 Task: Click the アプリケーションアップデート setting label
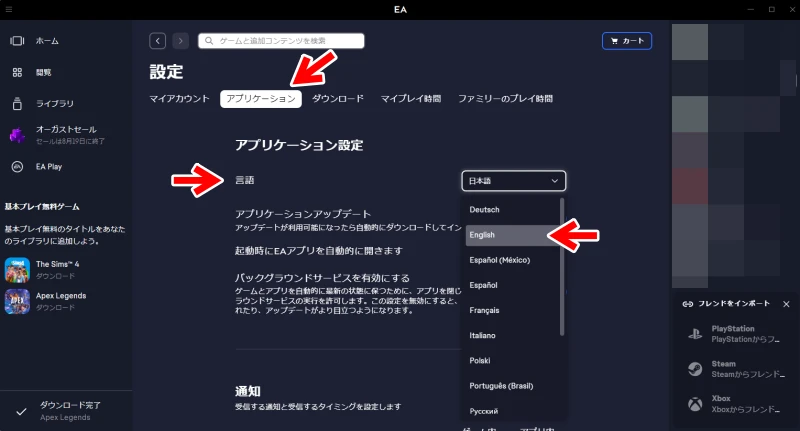click(x=303, y=214)
